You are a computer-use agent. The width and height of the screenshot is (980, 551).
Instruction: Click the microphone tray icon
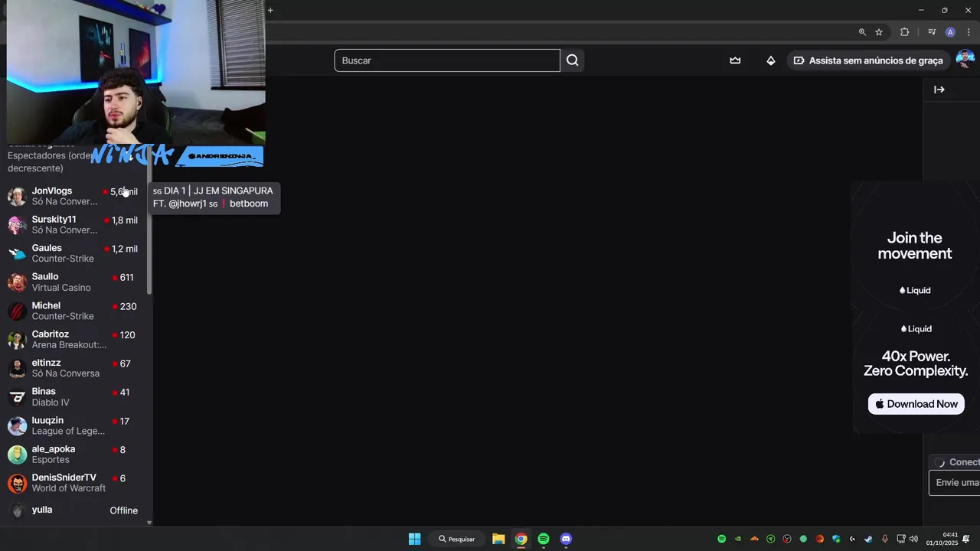click(885, 539)
